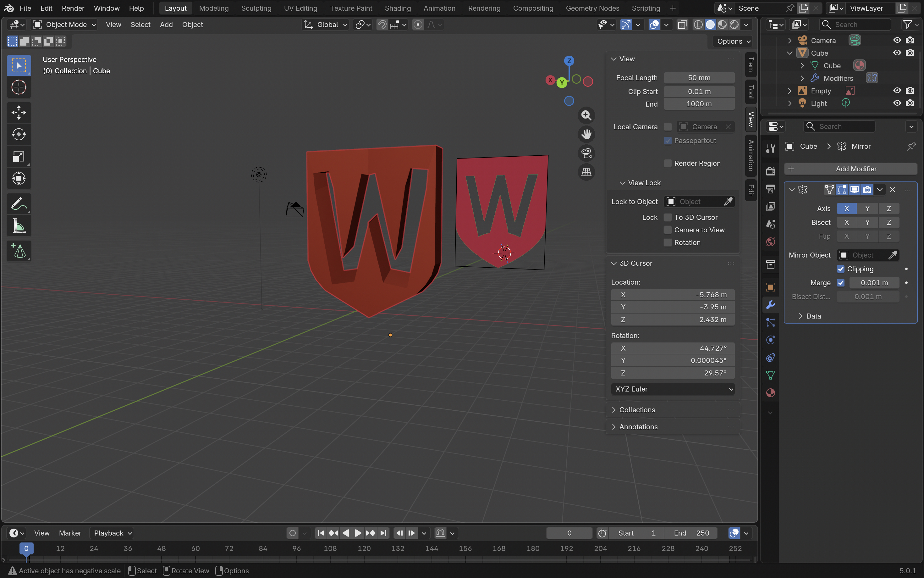Switch to perspective/orthographic grid button
The image size is (924, 578).
(x=586, y=172)
